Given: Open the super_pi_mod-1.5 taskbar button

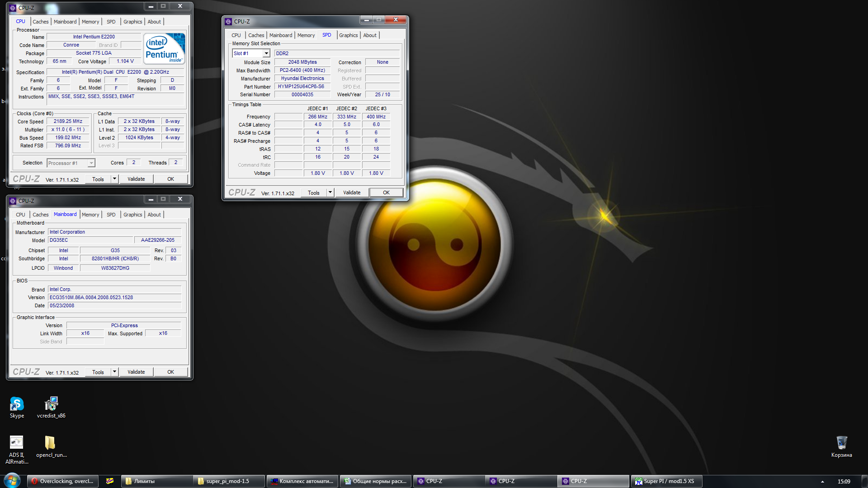Looking at the screenshot, I should (229, 481).
